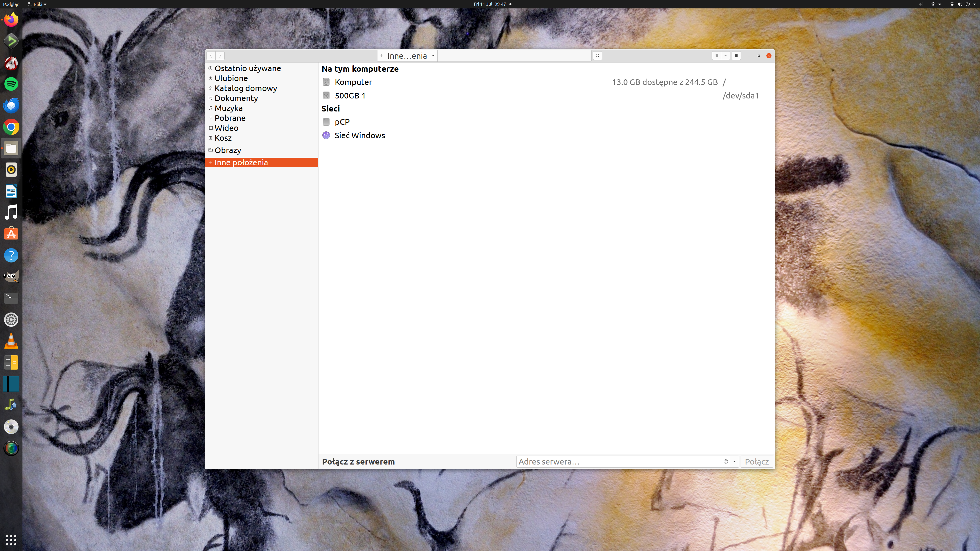980x551 pixels.
Task: Open Ulubione starred files
Action: (261, 78)
